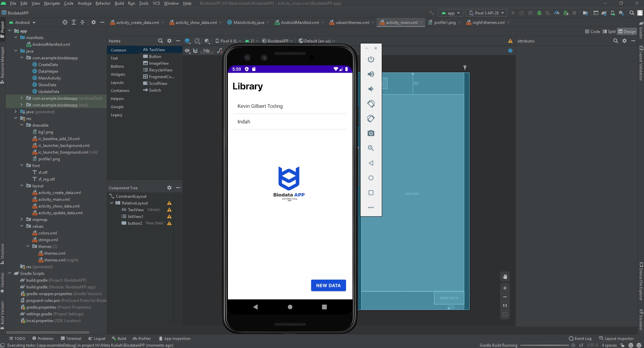
Task: Collapse the RelativeLayout in Component Tree
Action: [111, 203]
